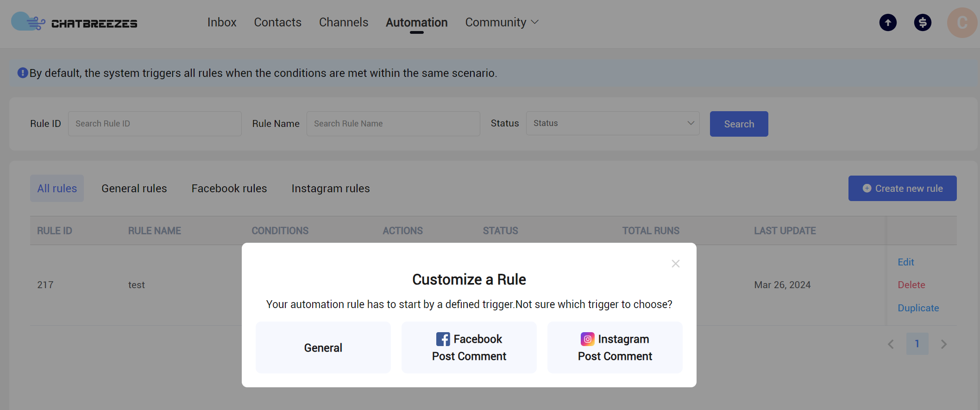Switch to the All rules tab
The width and height of the screenshot is (980, 410).
(57, 188)
